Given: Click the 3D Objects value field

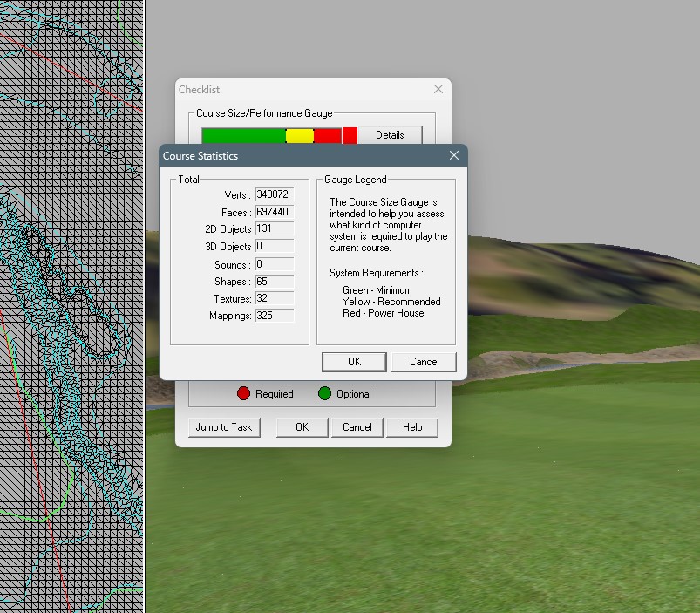Looking at the screenshot, I should point(275,247).
